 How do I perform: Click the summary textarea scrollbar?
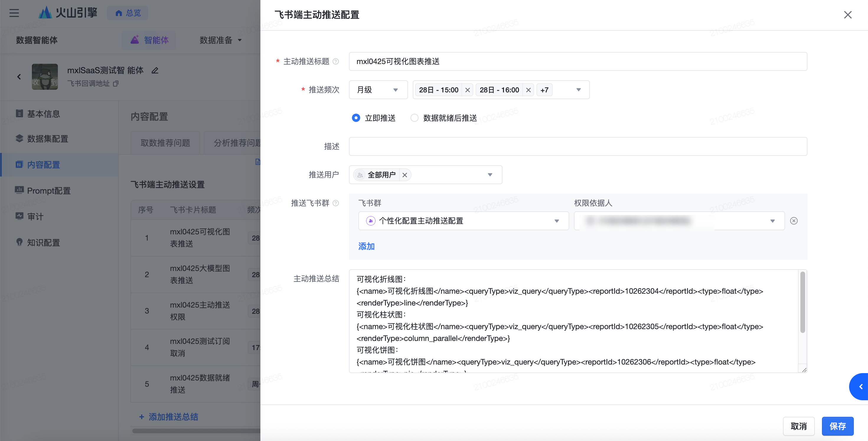[x=803, y=302]
